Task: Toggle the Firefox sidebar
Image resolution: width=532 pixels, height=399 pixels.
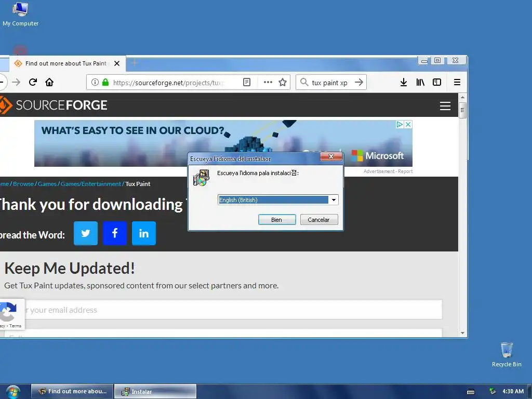Action: (x=437, y=82)
